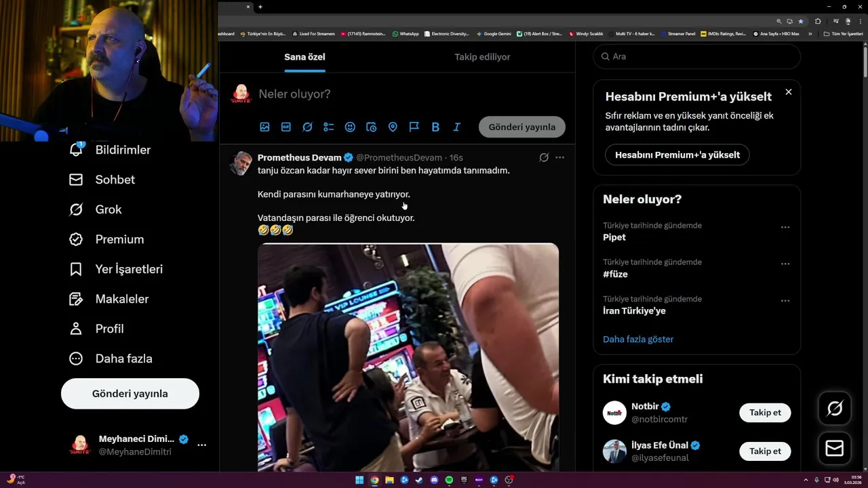Open İran Türkiye'ye trending topic
The height and width of the screenshot is (488, 868).
click(x=634, y=310)
